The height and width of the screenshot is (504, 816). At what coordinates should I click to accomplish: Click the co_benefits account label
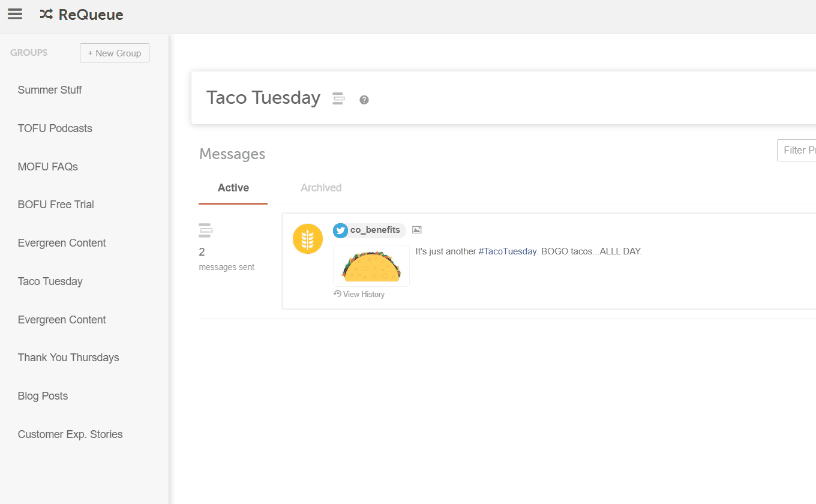[375, 230]
